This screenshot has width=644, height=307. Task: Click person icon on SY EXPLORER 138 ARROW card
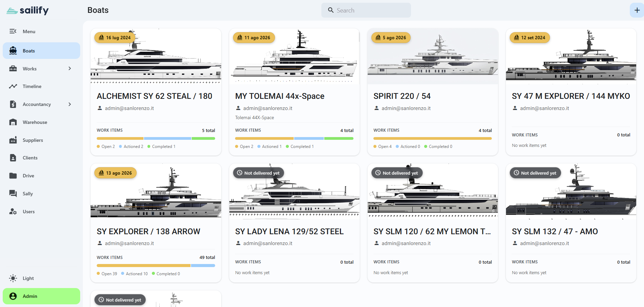(100, 243)
